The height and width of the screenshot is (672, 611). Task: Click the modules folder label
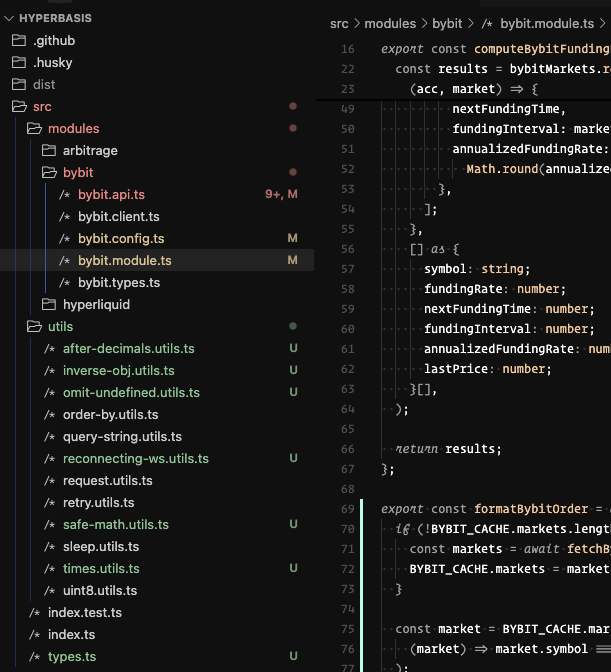[74, 129]
